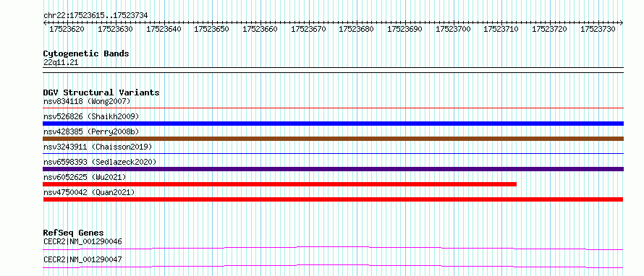644x276 pixels.
Task: Click the pink CECR2 NM_001290047 transcript line
Action: tap(333, 266)
